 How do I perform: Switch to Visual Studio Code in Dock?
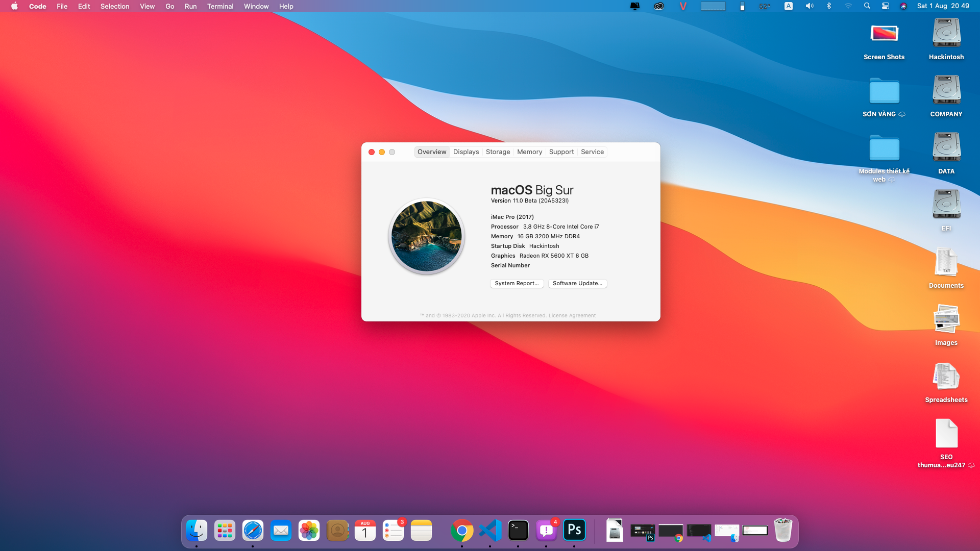tap(490, 531)
